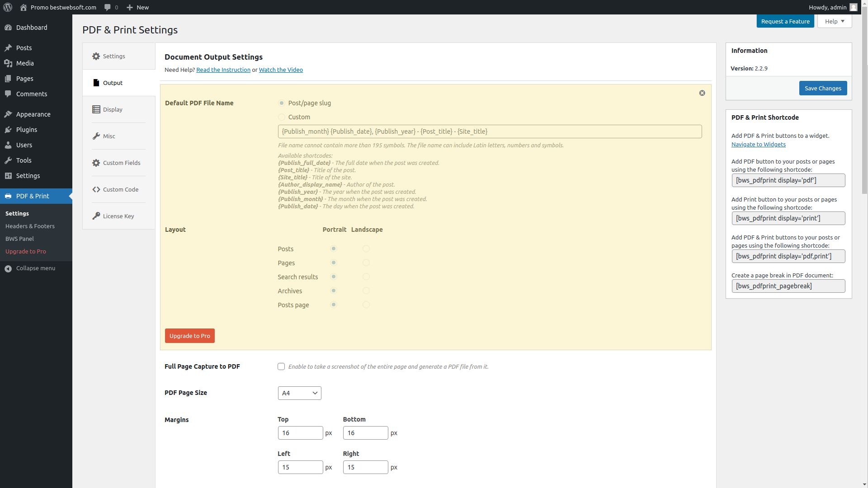This screenshot has height=488, width=868.
Task: Open the Misc settings tab
Action: 108,136
